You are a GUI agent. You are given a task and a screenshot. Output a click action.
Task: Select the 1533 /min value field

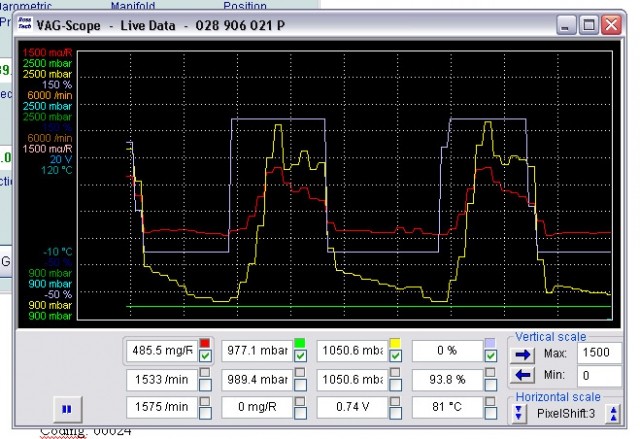point(162,379)
